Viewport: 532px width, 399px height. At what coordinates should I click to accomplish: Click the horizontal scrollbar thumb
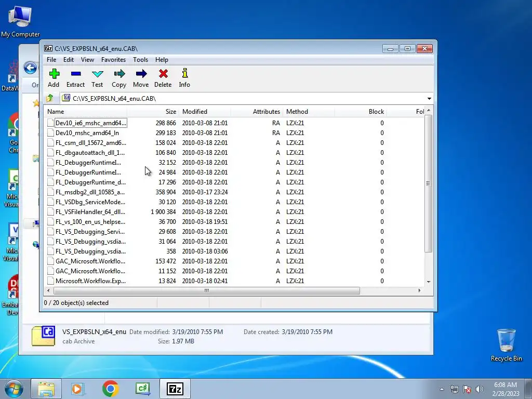point(206,290)
